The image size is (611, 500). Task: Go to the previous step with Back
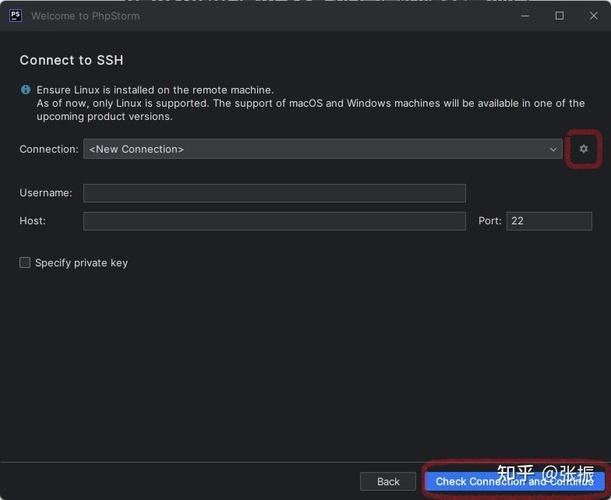click(x=388, y=482)
